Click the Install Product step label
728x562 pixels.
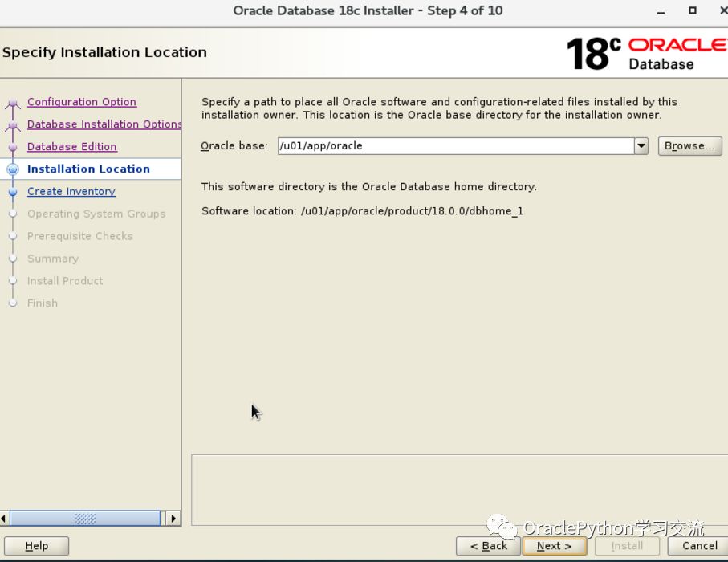[x=65, y=280]
